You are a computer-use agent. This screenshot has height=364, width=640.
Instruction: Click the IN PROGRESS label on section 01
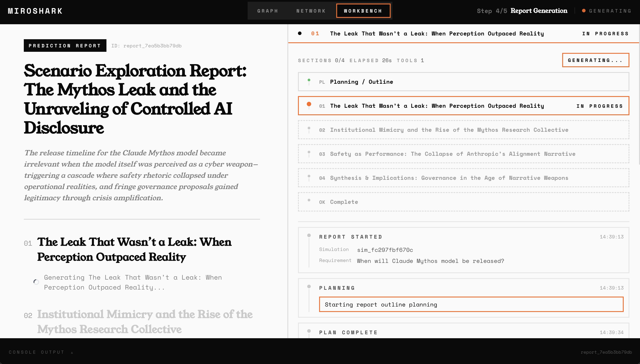(x=599, y=106)
